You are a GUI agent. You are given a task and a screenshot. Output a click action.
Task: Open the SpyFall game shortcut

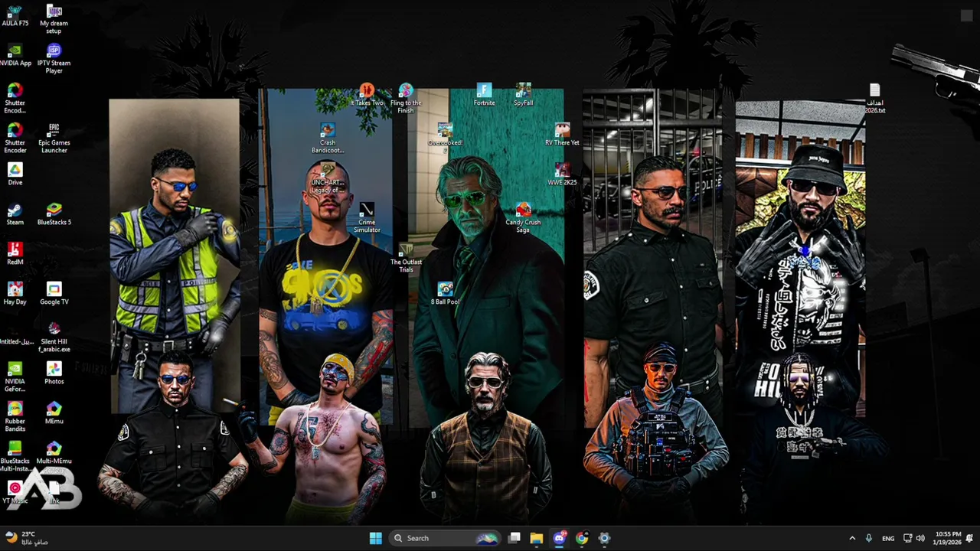523,95
